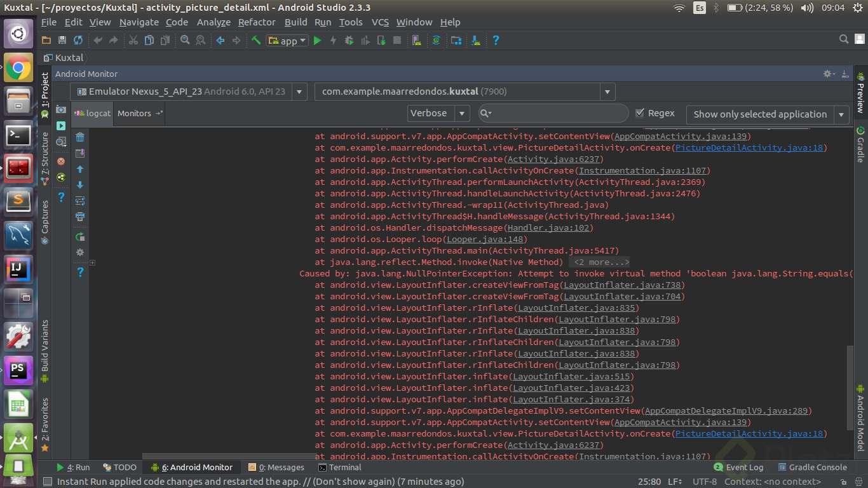The height and width of the screenshot is (488, 868).
Task: Expand the folded '<2 more...>' stack frames
Action: [x=600, y=262]
